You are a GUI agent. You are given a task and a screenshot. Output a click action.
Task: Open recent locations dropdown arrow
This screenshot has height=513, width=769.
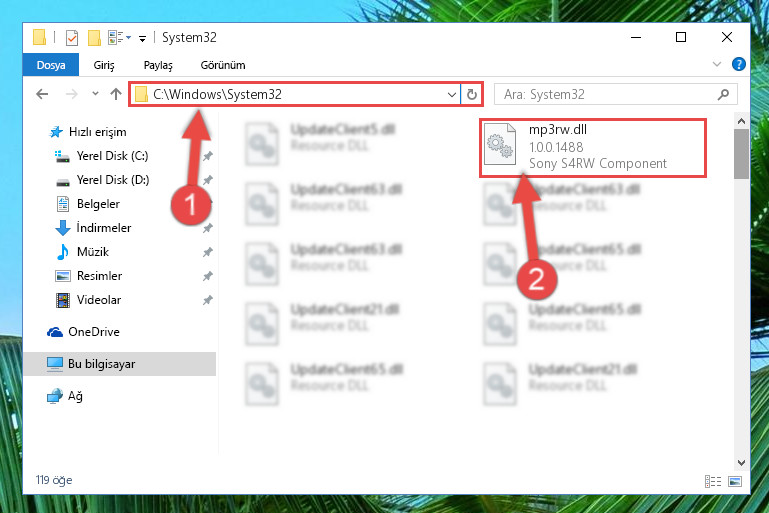(x=95, y=93)
